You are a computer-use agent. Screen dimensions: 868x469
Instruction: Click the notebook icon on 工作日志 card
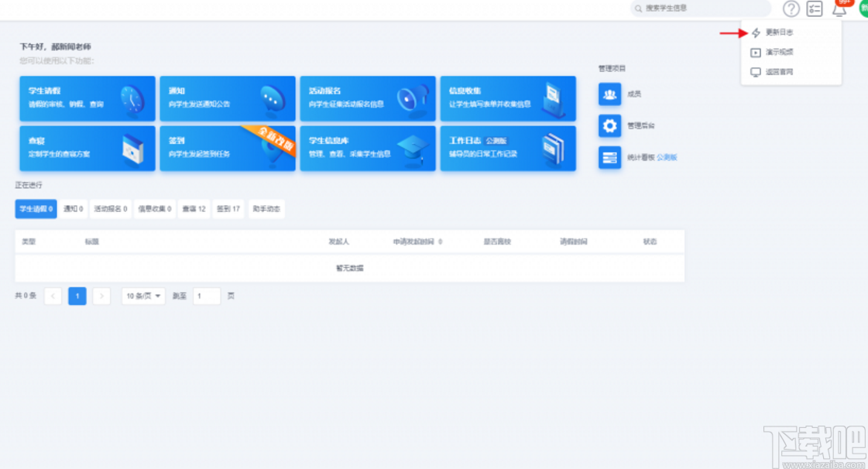coord(554,149)
